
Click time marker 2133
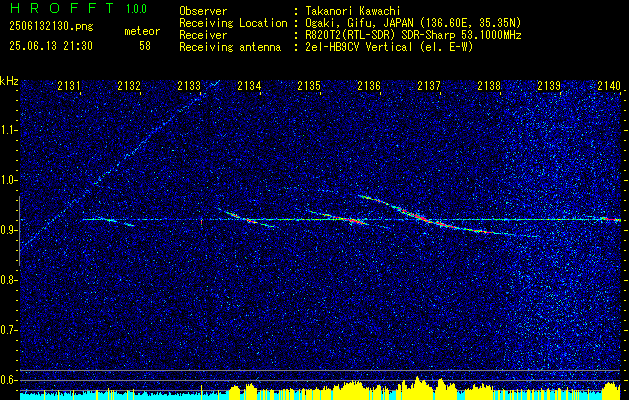coord(189,85)
